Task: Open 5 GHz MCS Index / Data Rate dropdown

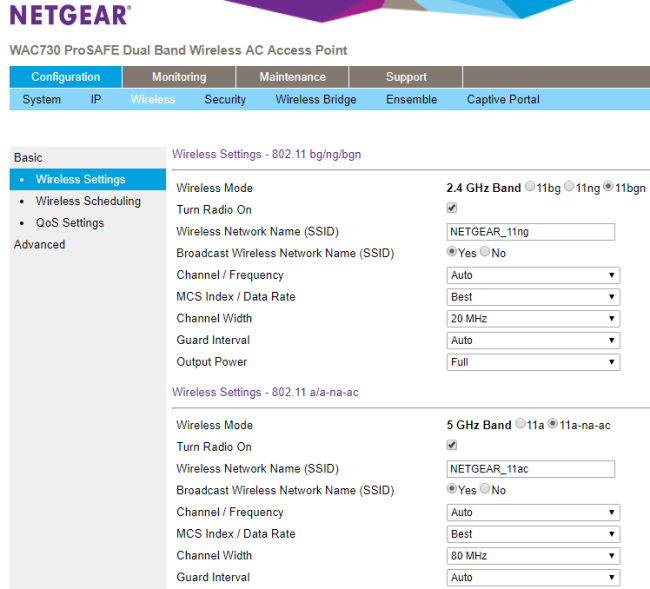Action: (533, 534)
